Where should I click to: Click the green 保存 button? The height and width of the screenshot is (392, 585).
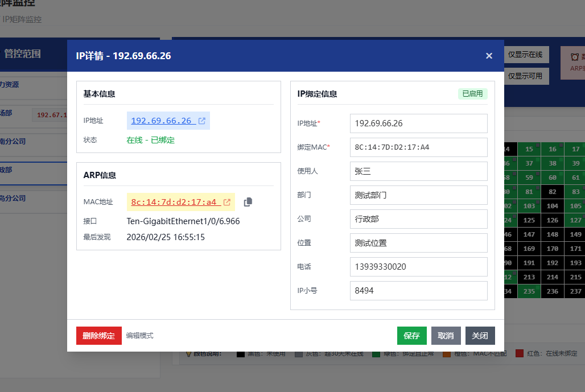click(411, 336)
